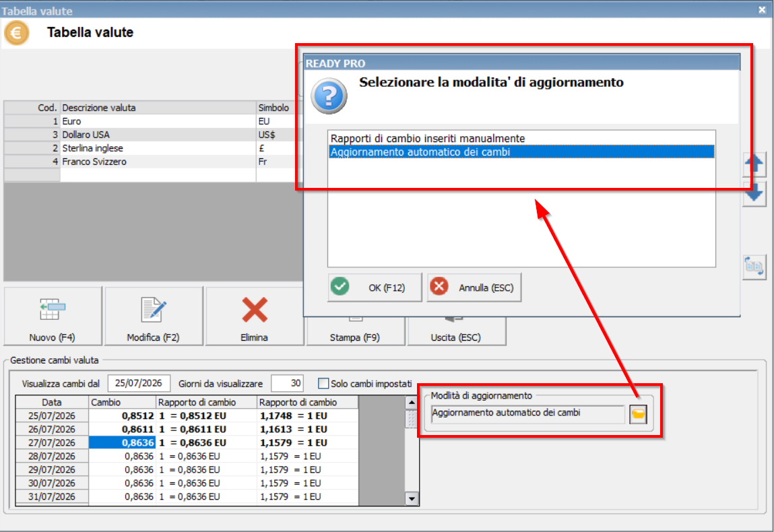This screenshot has height=532, width=774.
Task: Click highlighted 0,8636 cell for 27/07/2026
Action: pos(123,442)
